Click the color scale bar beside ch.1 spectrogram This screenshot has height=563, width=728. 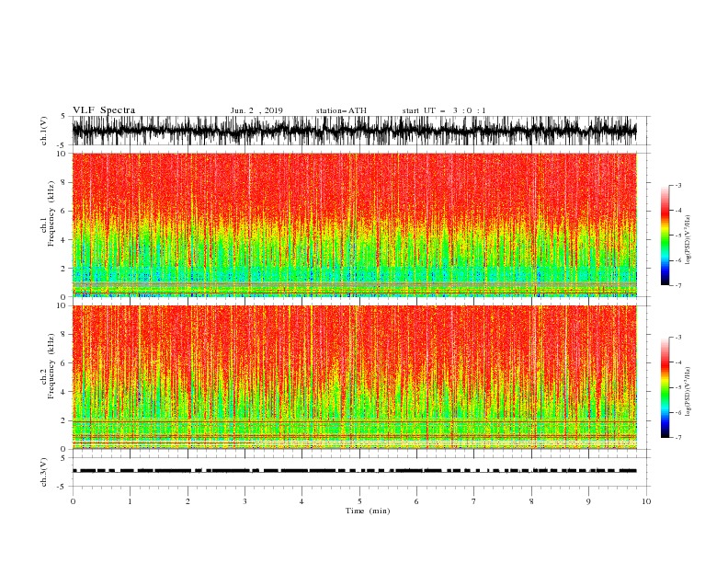pos(665,236)
